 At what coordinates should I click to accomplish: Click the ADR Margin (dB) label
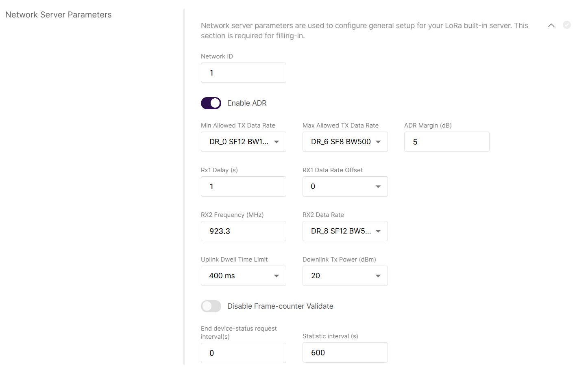[428, 125]
